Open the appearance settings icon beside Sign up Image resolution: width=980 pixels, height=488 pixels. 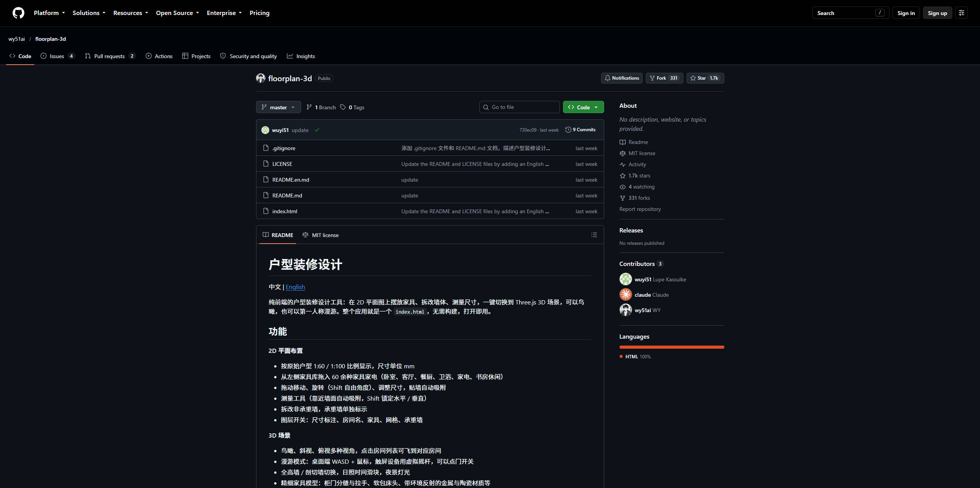point(961,13)
